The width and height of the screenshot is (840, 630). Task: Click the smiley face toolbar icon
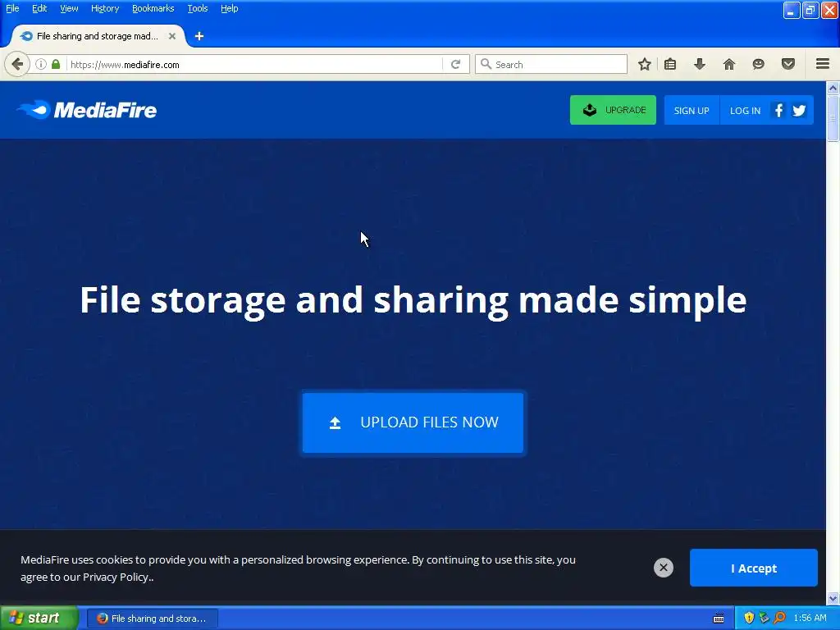759,64
